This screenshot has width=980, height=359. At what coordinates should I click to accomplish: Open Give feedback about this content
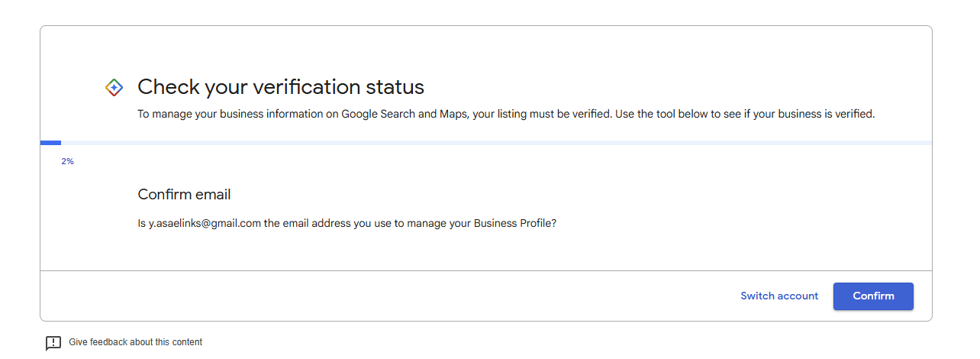[x=135, y=342]
